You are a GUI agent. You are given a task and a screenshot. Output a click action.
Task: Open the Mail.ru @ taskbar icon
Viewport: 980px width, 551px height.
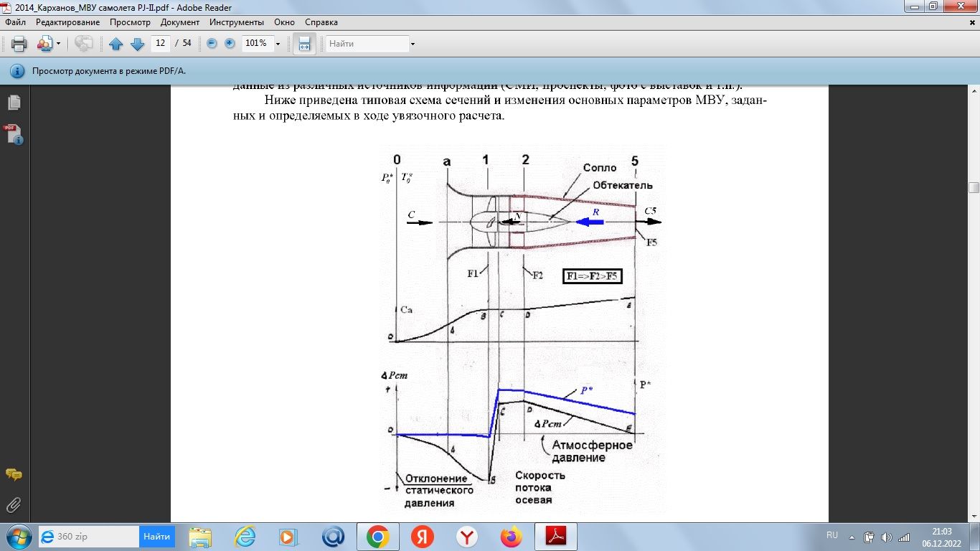tap(333, 537)
